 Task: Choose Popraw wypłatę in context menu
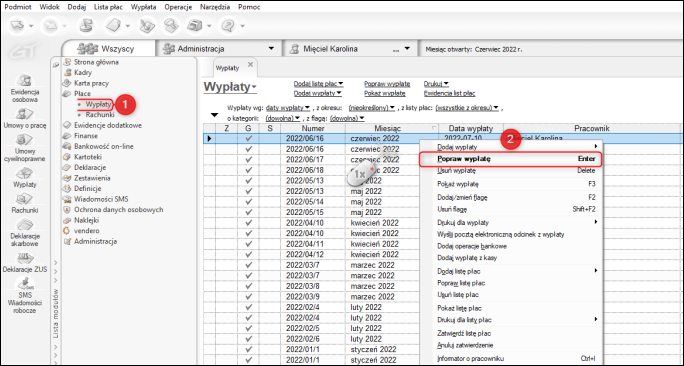coord(511,159)
